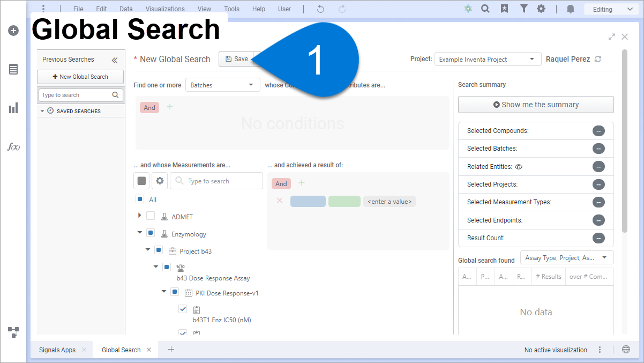Open the filters funnel icon
This screenshot has height=363, width=644.
pos(523,9)
